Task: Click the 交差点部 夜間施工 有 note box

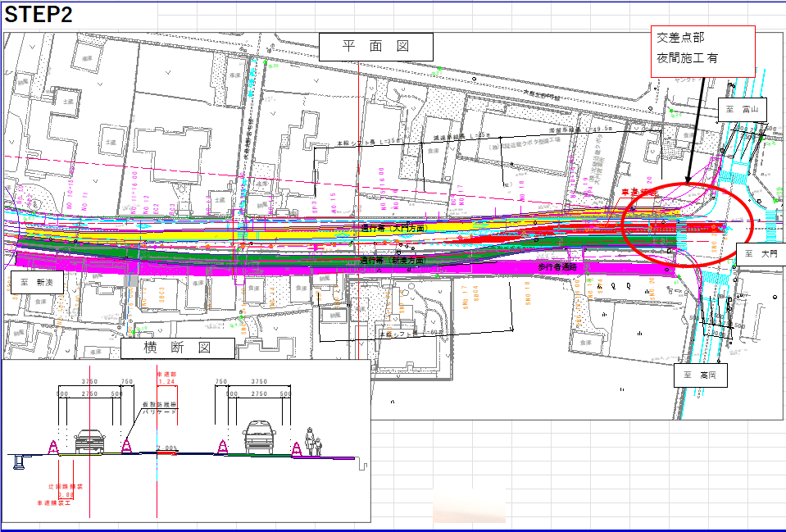Action: tap(702, 52)
